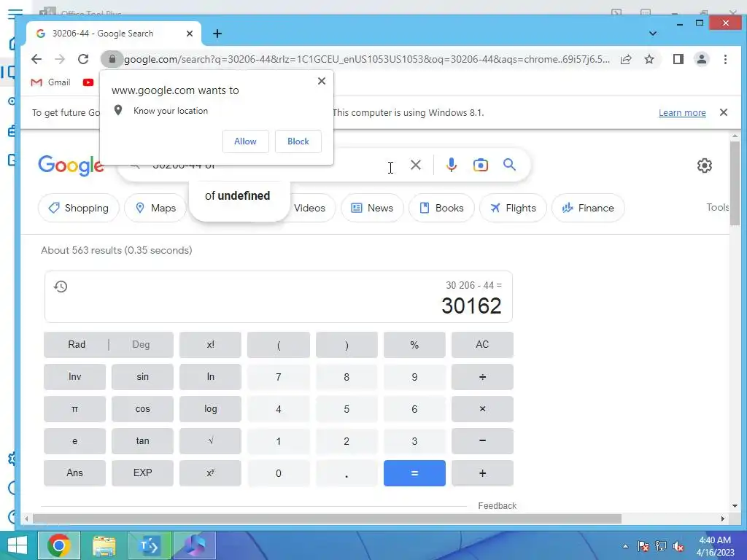Click the factorial x! key

211,345
